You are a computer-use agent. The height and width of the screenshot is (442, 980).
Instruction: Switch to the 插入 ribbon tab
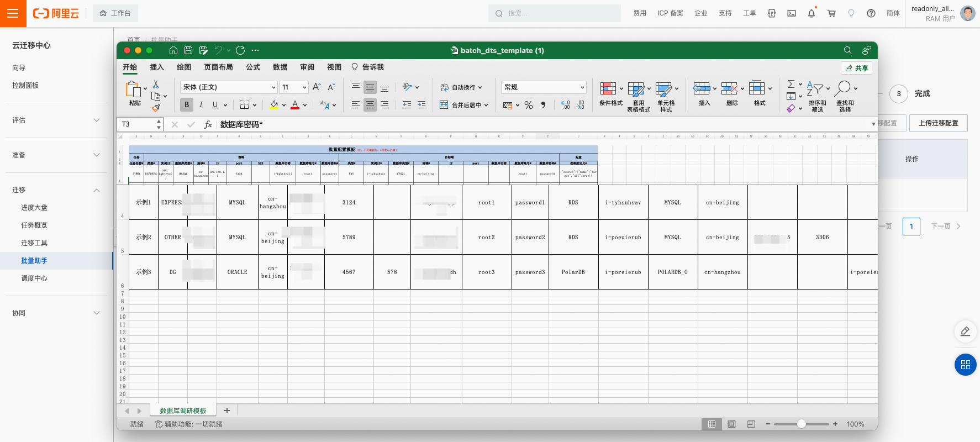[157, 67]
